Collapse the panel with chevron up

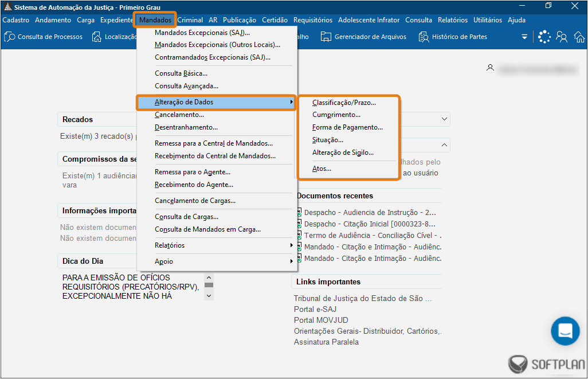444,145
